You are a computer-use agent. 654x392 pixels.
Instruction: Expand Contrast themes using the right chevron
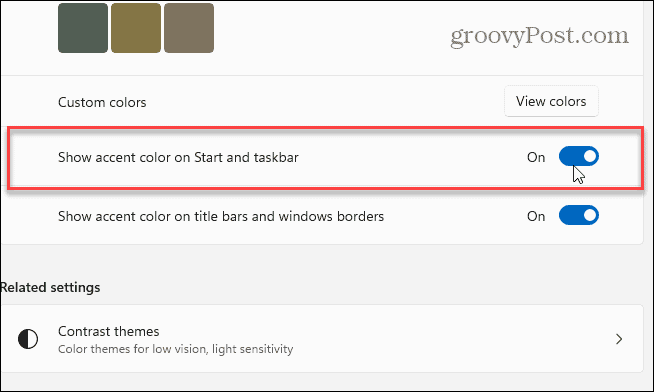pos(619,339)
